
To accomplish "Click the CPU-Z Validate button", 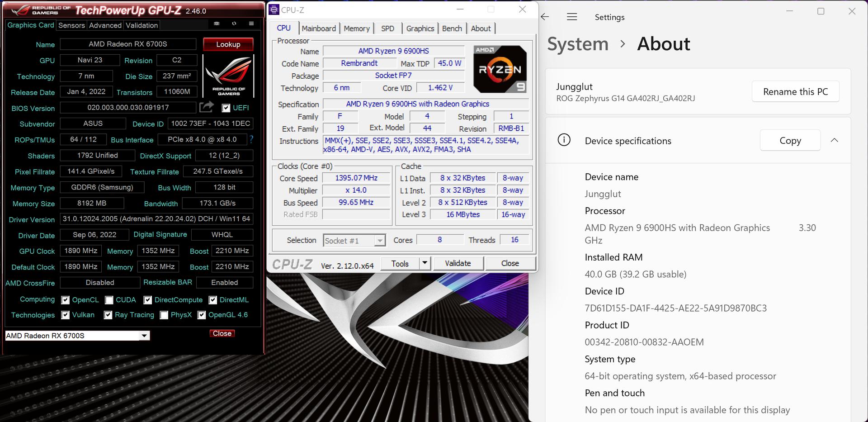I will (x=458, y=263).
